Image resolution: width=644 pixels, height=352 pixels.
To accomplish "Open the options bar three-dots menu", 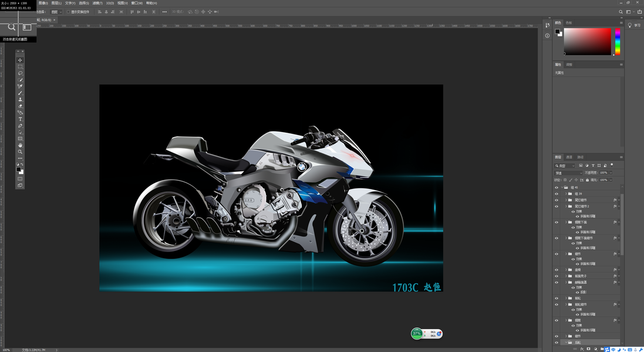I will 165,12.
